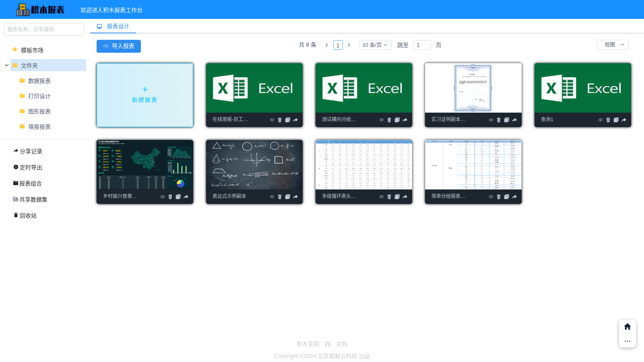
Task: Preview 多级循环表头 report with eye icon
Action: pyautogui.click(x=382, y=197)
